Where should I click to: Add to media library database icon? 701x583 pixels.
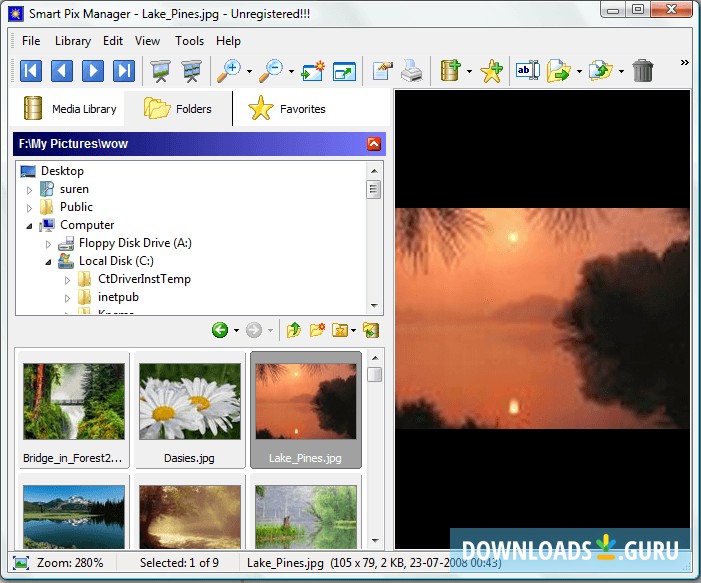point(451,71)
